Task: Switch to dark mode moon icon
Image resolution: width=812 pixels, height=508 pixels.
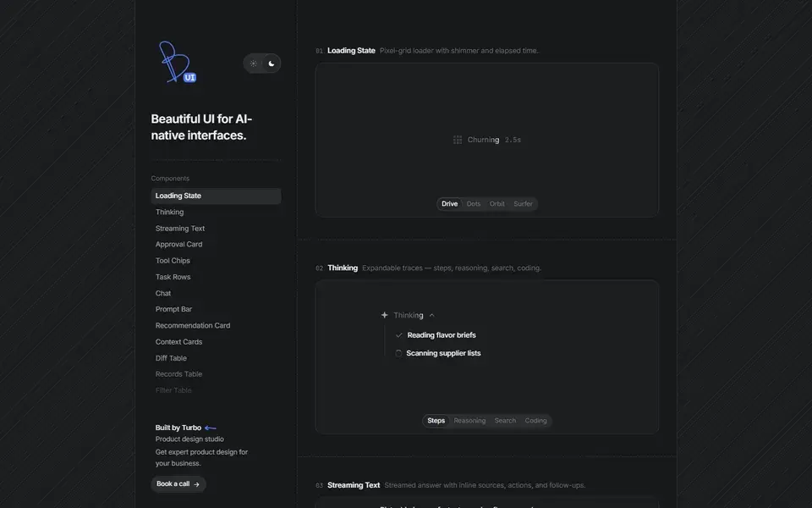Action: click(x=272, y=63)
